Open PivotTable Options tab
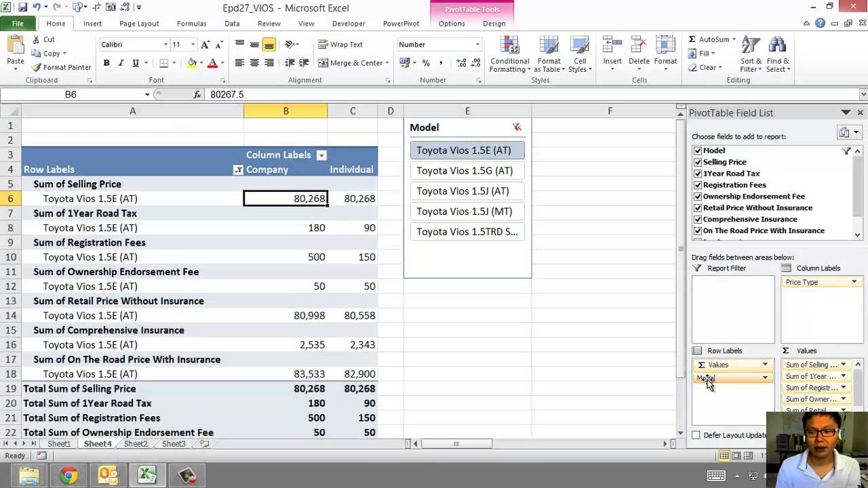The width and height of the screenshot is (868, 488). pos(452,24)
